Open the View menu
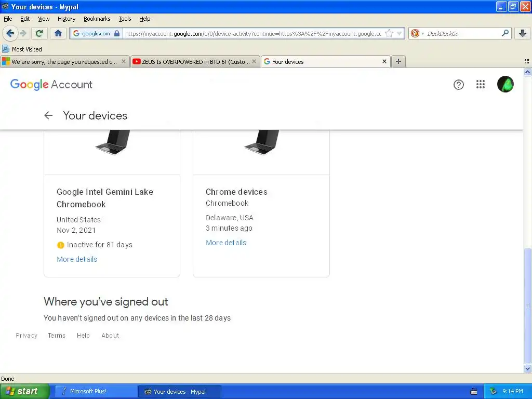This screenshot has width=532, height=399. click(44, 19)
